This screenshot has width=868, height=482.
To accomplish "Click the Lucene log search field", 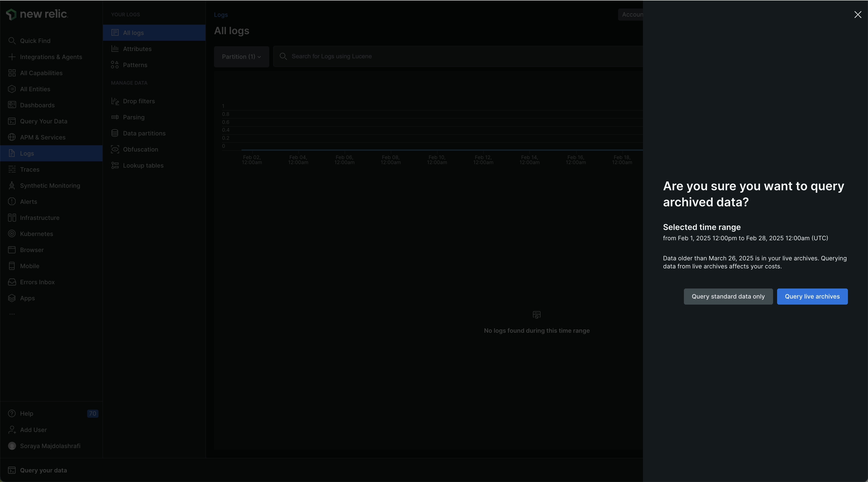I will pos(458,56).
